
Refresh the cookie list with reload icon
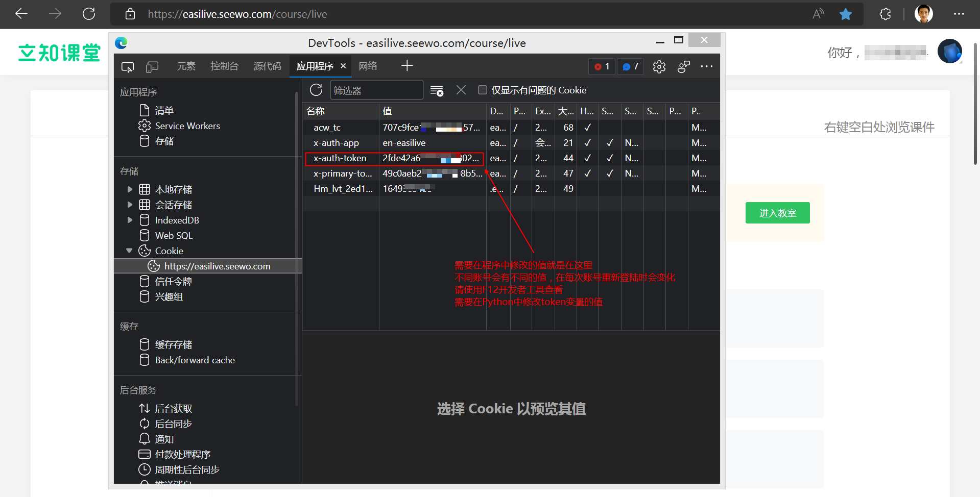[x=316, y=89]
